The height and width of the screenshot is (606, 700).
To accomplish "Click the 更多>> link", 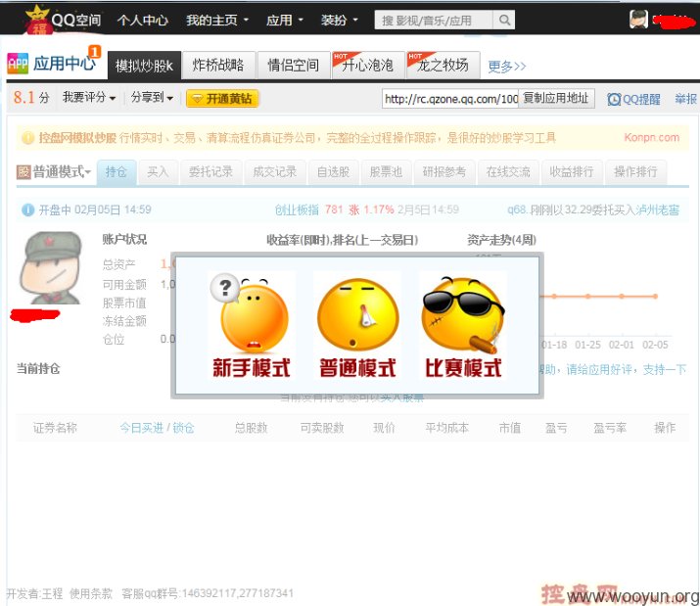I will 507,67.
